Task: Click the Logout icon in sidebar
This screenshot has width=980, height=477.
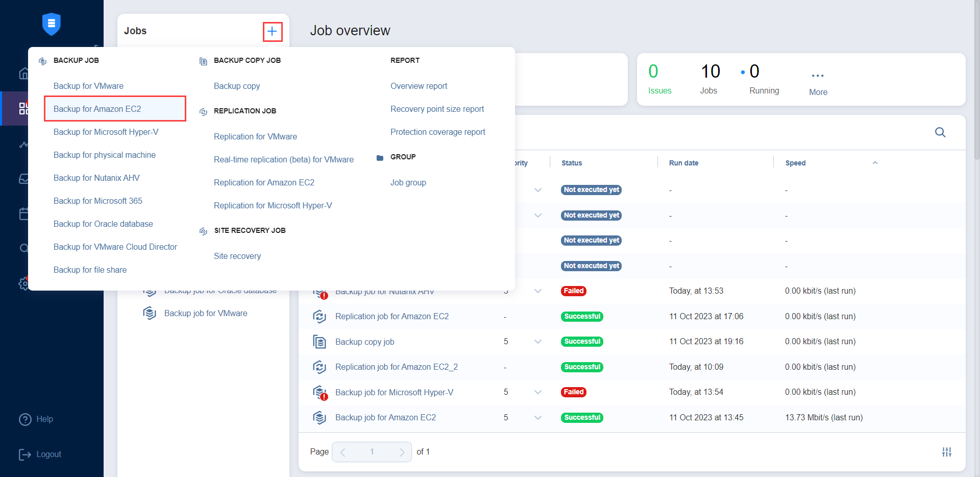Action: (x=25, y=455)
